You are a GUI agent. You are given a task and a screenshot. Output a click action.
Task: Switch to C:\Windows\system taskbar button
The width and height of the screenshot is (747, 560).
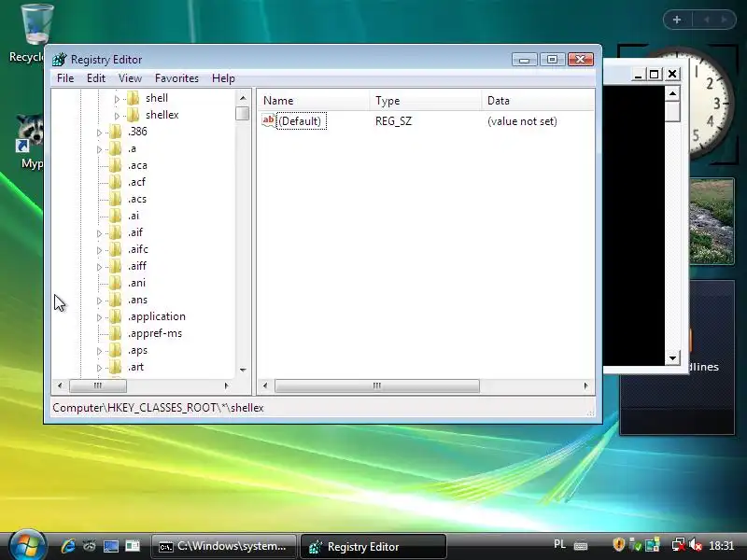pos(224,546)
